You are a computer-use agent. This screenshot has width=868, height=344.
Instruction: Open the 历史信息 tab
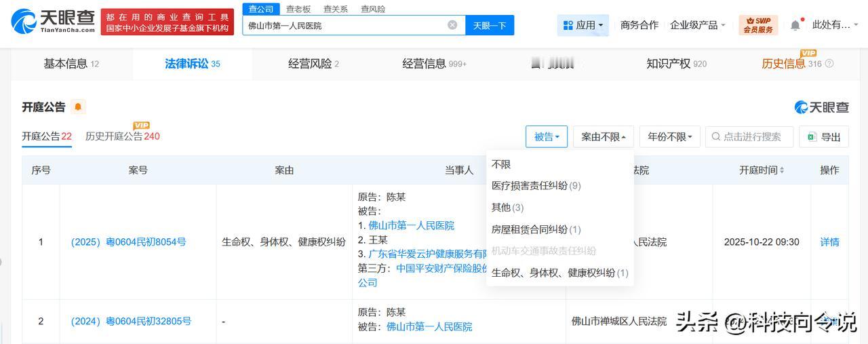pos(791,64)
